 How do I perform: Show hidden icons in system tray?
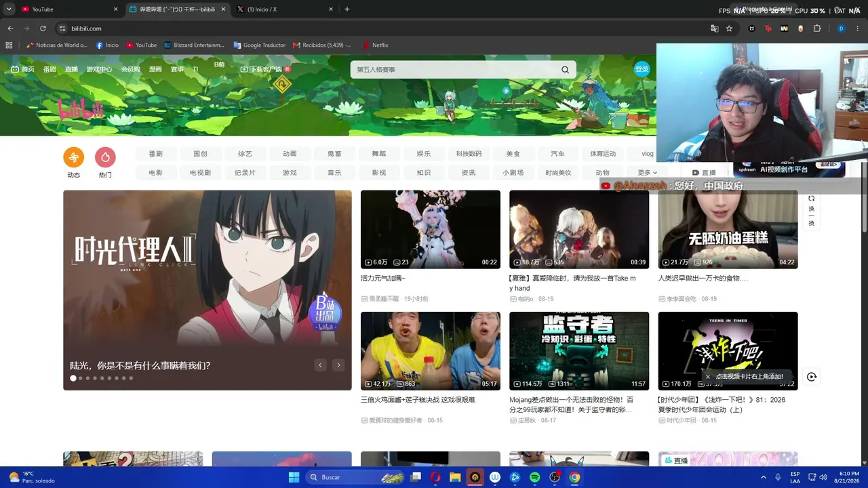point(764,477)
